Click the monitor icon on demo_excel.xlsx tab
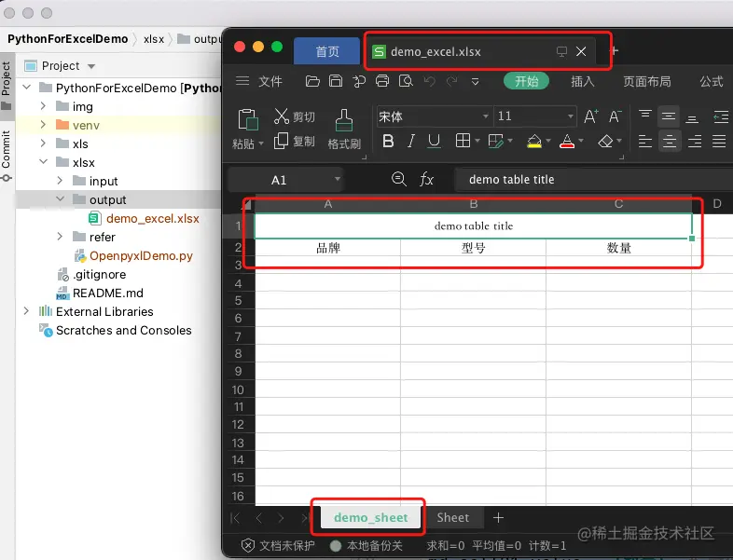The width and height of the screenshot is (733, 560). tap(562, 51)
